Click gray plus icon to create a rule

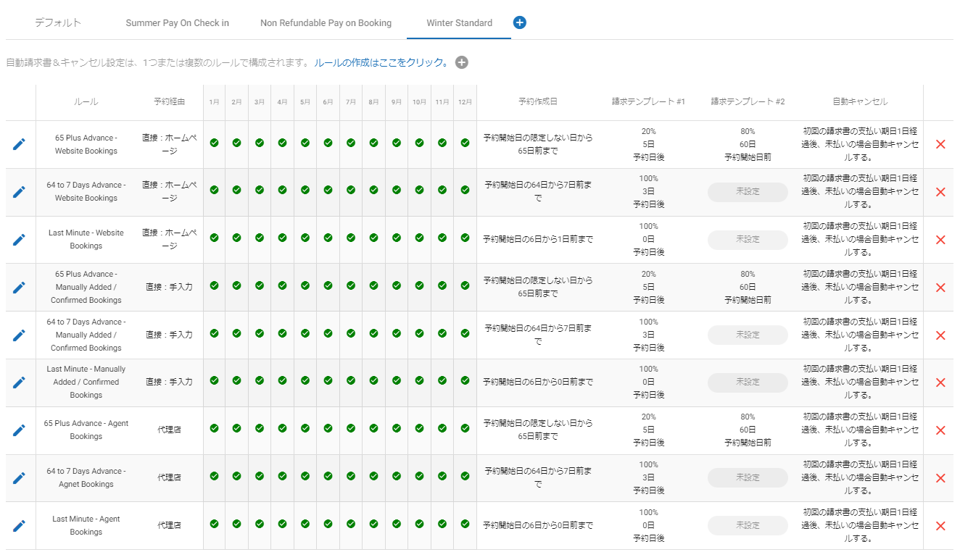pos(462,62)
